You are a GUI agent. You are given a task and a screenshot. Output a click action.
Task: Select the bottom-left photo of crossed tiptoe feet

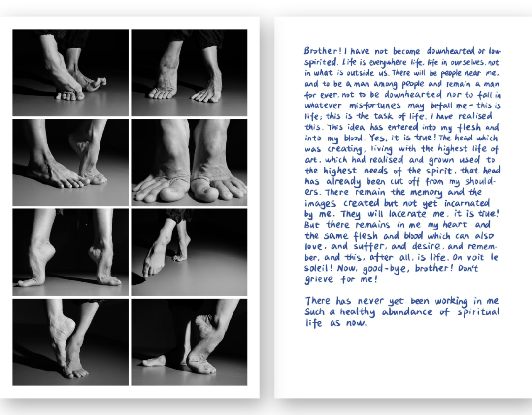point(70,342)
